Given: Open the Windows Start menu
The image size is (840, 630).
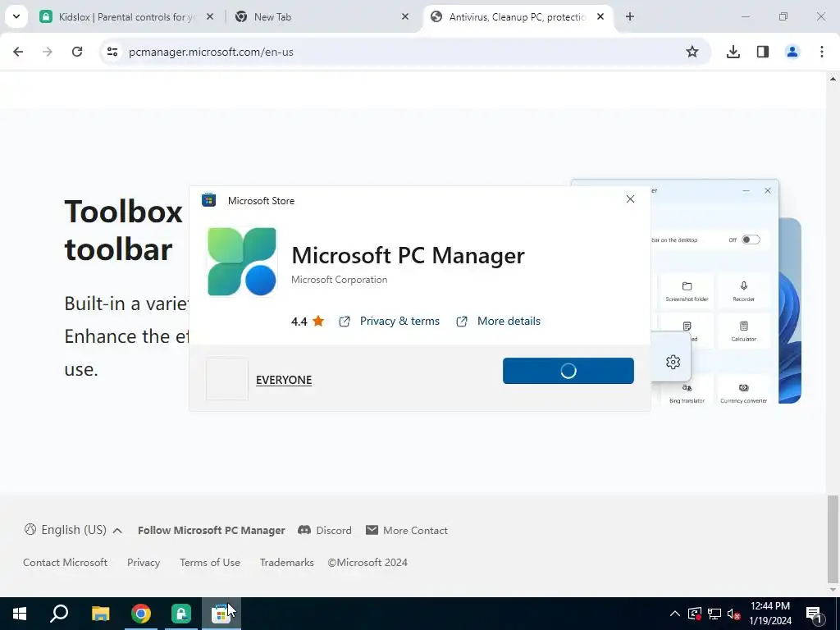Looking at the screenshot, I should (x=20, y=614).
